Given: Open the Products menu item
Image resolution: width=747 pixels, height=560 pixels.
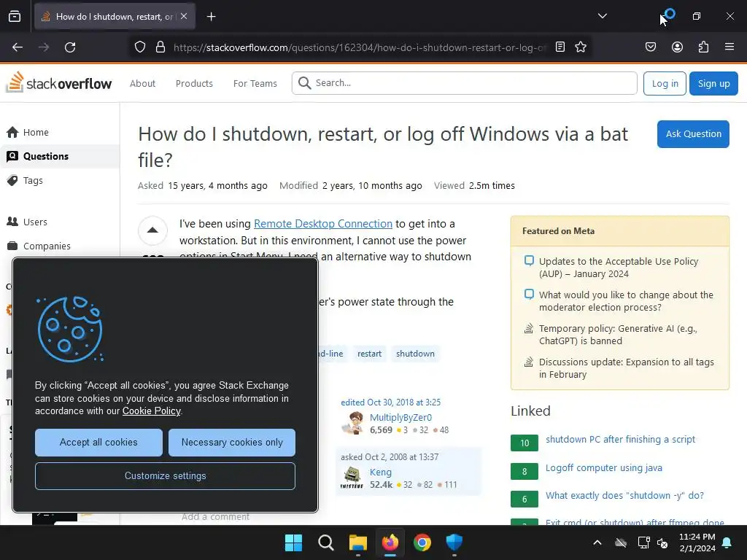Looking at the screenshot, I should [x=194, y=83].
